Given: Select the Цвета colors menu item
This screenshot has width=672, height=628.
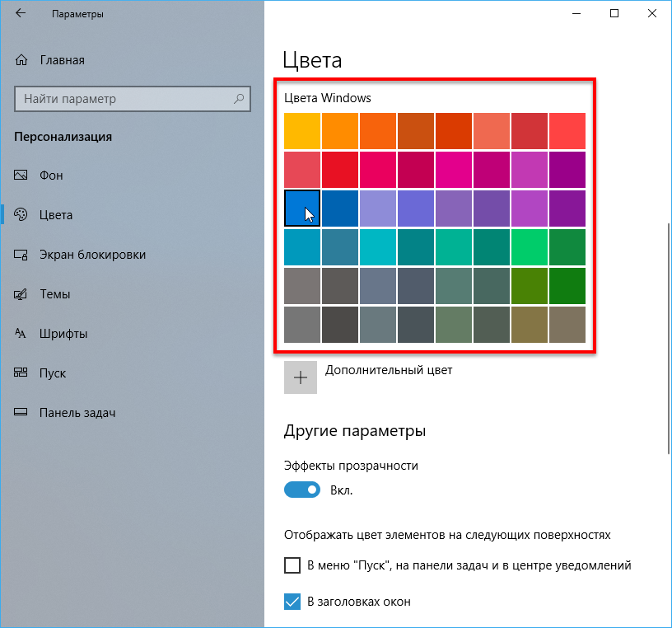Looking at the screenshot, I should (55, 215).
